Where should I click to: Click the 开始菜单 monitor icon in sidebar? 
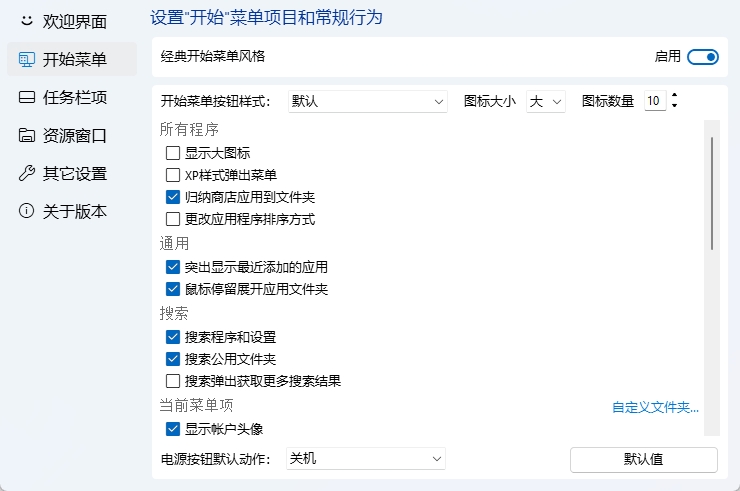26,59
